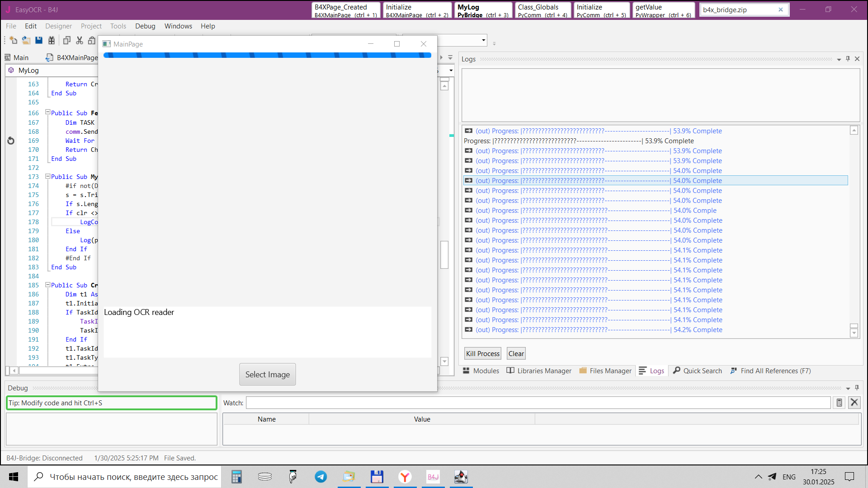Open Telegram from the taskbar

(x=321, y=477)
